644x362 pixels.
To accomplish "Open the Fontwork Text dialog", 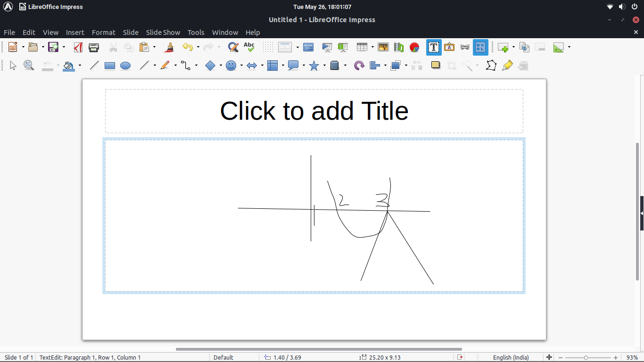I will (x=449, y=47).
